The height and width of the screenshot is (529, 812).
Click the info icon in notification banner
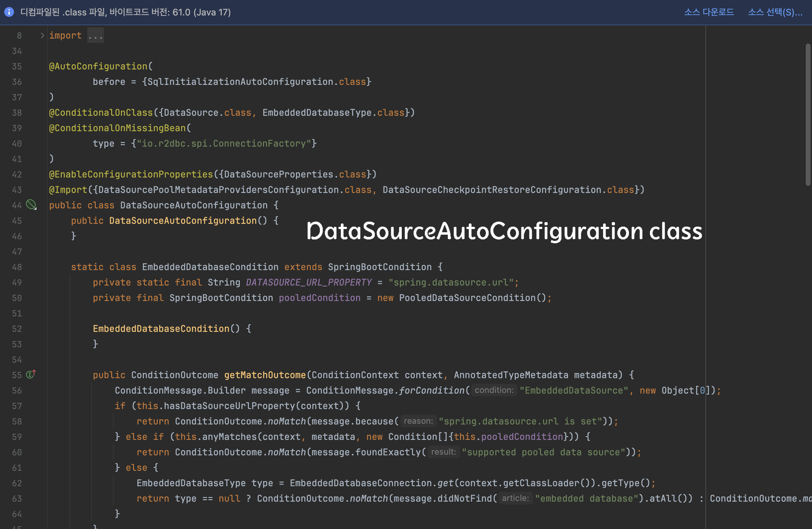pyautogui.click(x=9, y=12)
